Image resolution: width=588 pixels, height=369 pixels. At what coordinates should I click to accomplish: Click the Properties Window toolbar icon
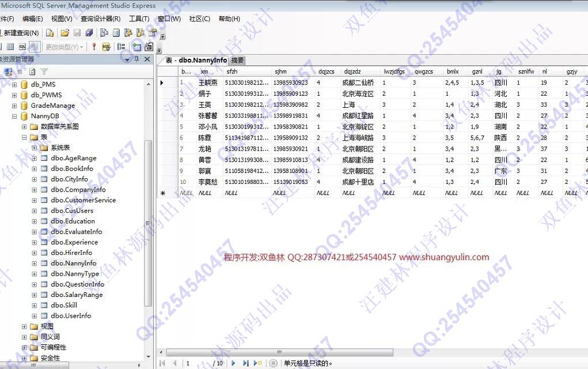pos(152,33)
